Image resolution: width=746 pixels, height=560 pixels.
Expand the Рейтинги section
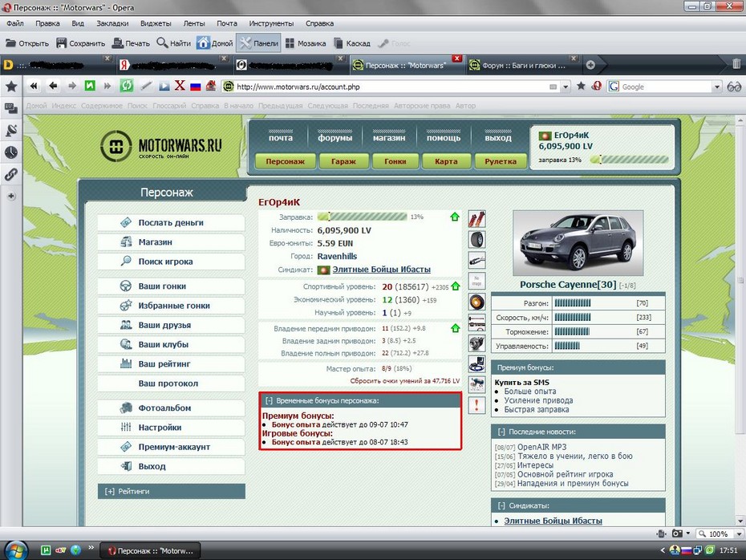(x=109, y=492)
